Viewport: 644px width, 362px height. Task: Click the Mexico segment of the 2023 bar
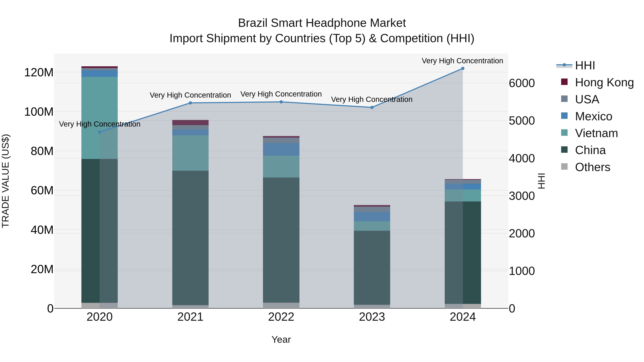click(x=372, y=217)
